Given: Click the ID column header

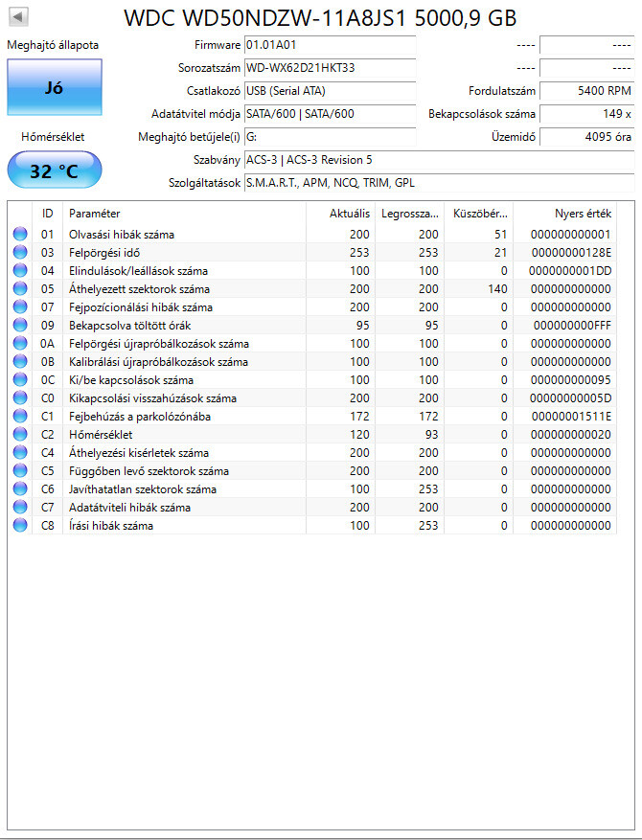Looking at the screenshot, I should (48, 214).
